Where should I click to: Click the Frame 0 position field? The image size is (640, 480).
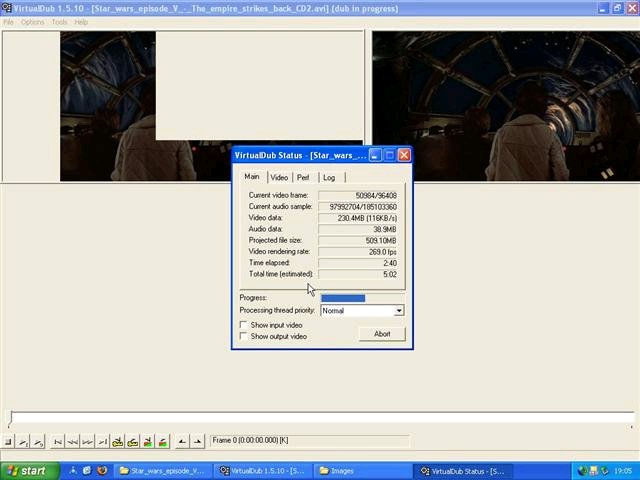309,441
